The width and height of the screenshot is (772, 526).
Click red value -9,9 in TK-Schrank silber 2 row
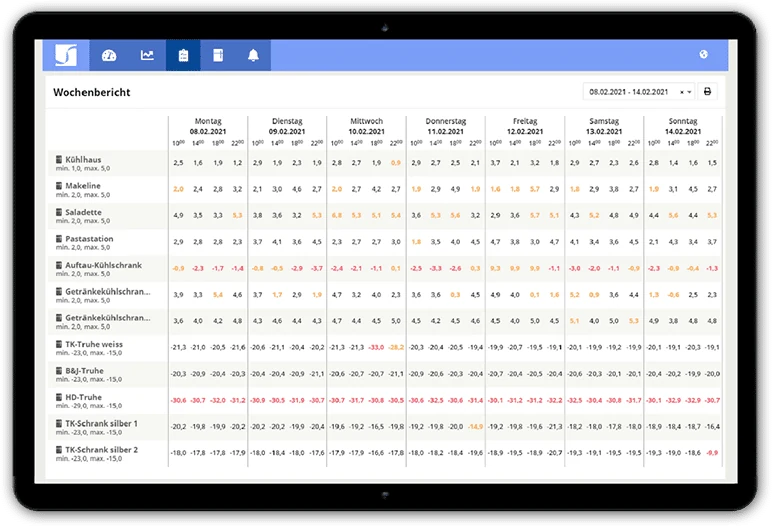click(x=712, y=453)
